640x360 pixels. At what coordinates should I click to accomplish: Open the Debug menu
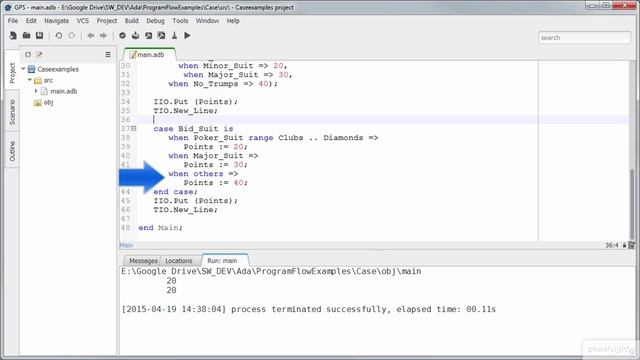point(155,20)
